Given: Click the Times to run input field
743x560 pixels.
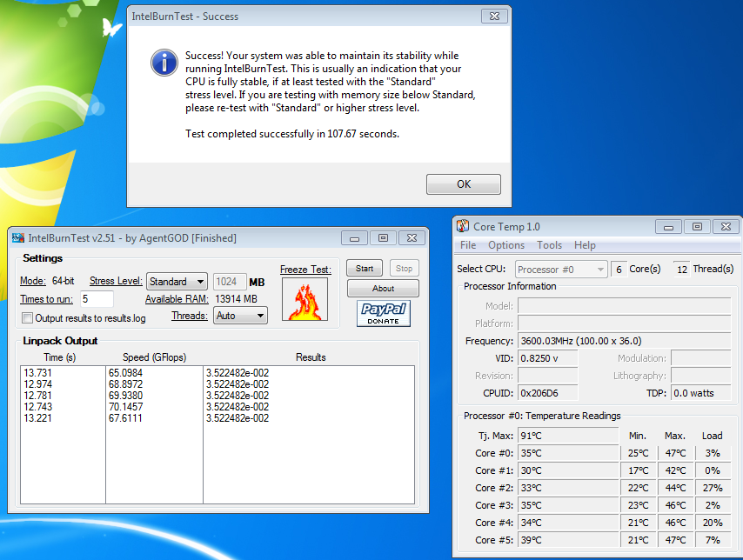Looking at the screenshot, I should 97,299.
